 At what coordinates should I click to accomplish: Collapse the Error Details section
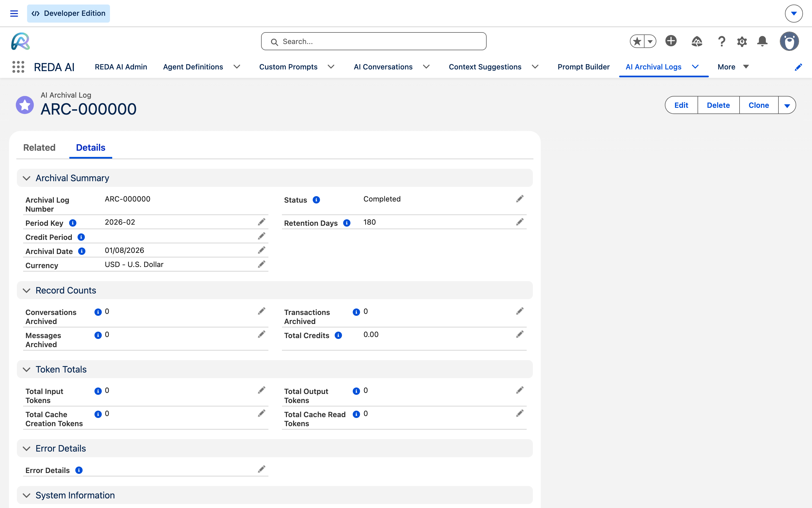click(x=27, y=448)
